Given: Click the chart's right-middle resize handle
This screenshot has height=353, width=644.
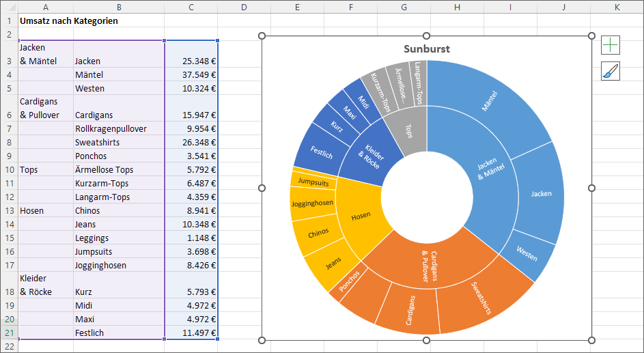Looking at the screenshot, I should click(591, 188).
